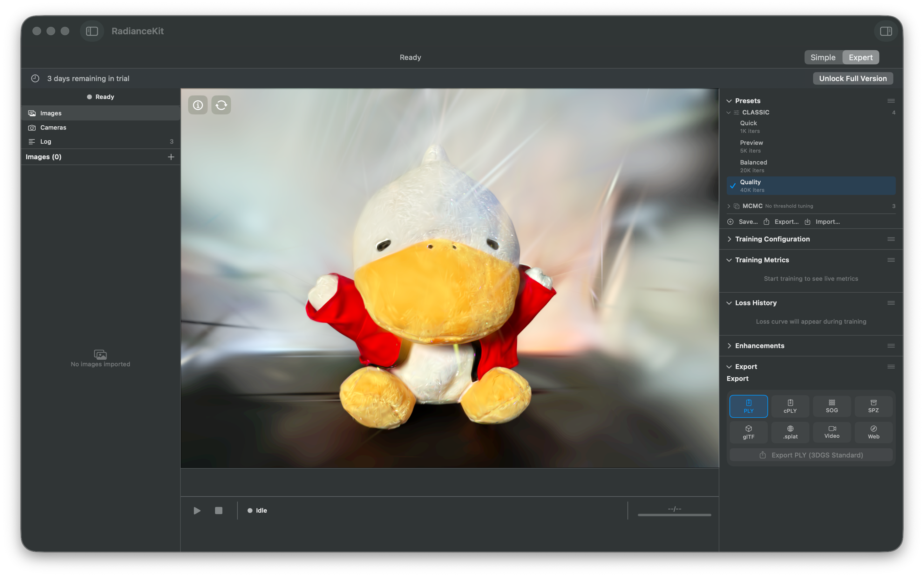Open the viewport info overlay
924x577 pixels.
click(x=197, y=105)
